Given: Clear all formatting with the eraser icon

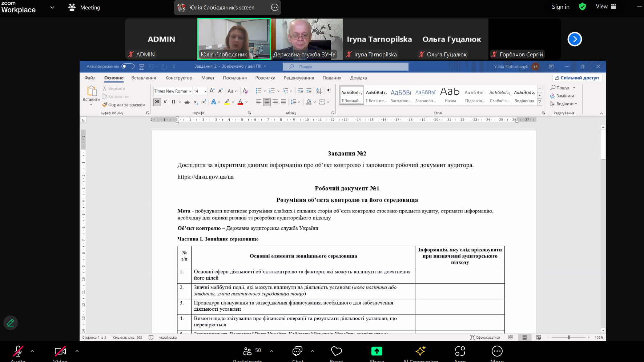Looking at the screenshot, I should pos(245,91).
